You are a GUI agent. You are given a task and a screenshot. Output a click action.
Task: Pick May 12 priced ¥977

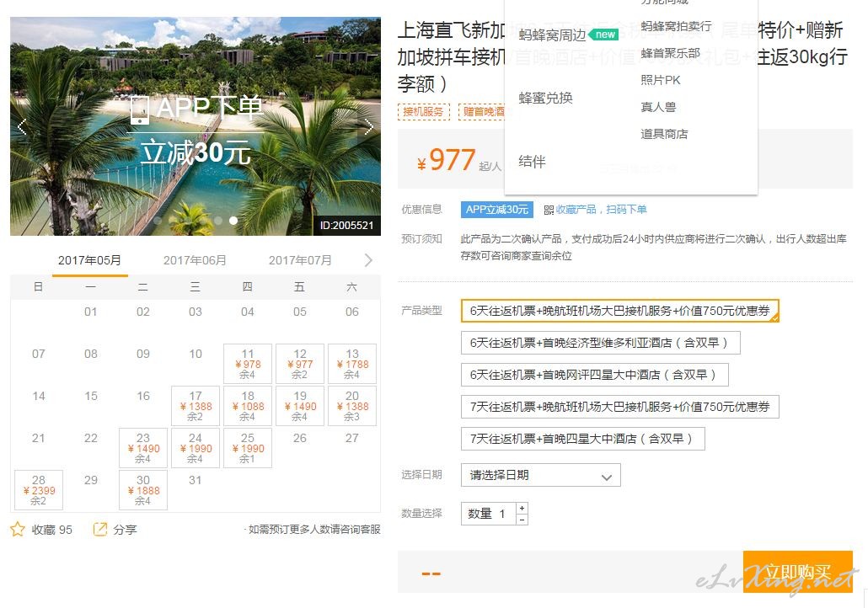click(300, 364)
